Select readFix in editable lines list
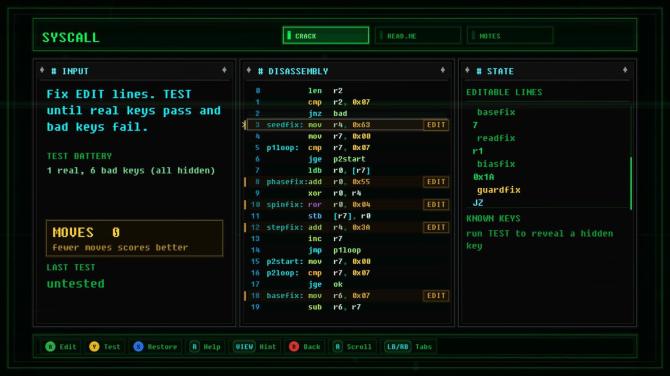 (496, 138)
